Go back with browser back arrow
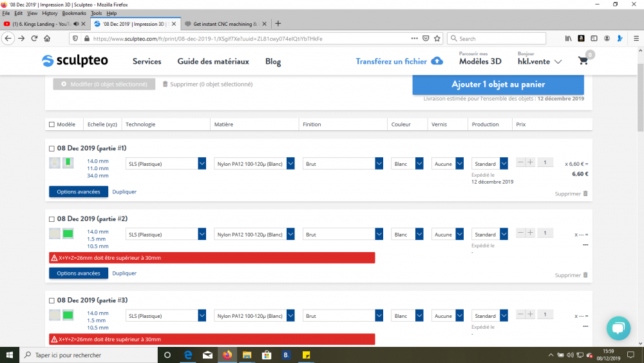 point(8,38)
